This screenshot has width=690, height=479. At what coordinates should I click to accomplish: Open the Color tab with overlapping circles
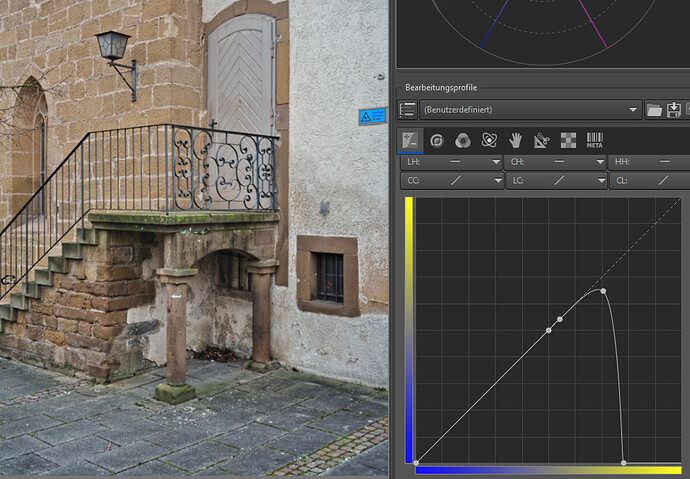[x=463, y=140]
